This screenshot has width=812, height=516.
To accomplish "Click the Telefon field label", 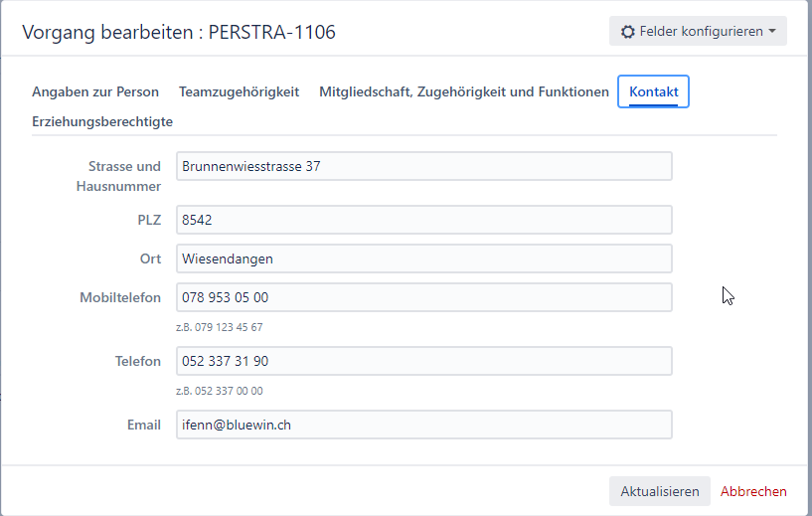I will 137,361.
